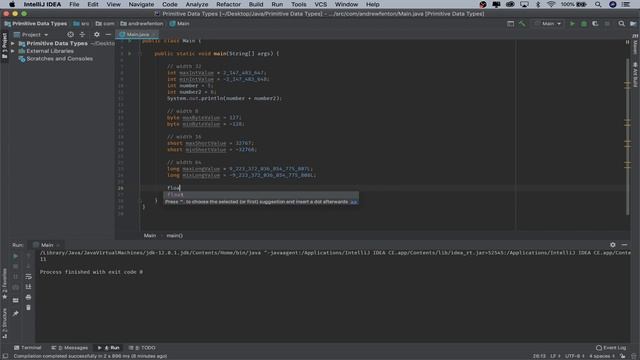Click the Wi-Fi status icon
Viewport: 640px width, 360px height.
(x=551, y=4)
